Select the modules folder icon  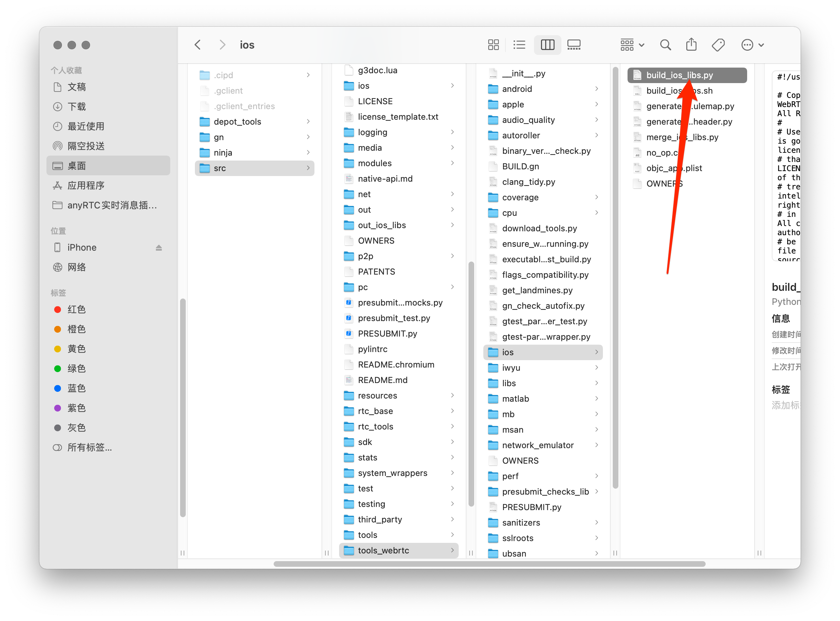(349, 163)
